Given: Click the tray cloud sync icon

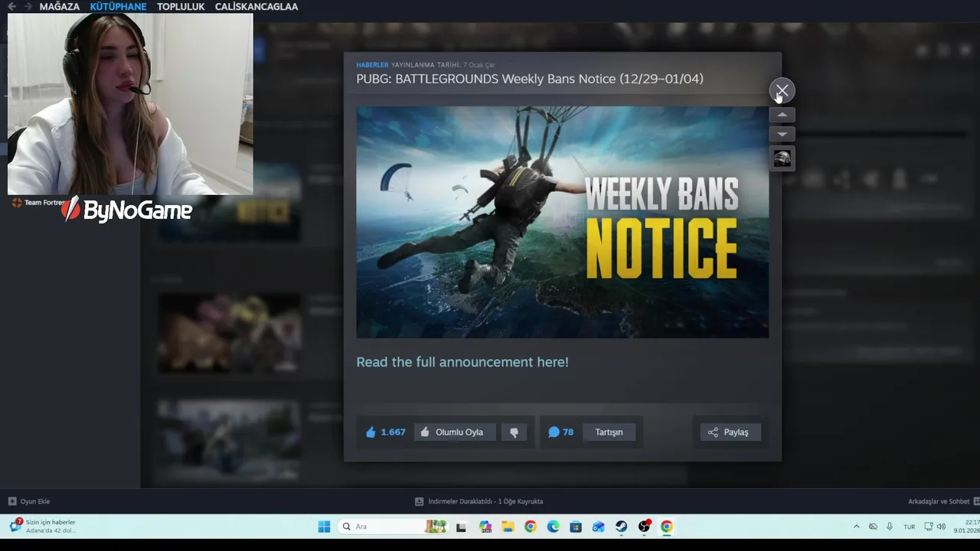Looking at the screenshot, I should (x=873, y=527).
